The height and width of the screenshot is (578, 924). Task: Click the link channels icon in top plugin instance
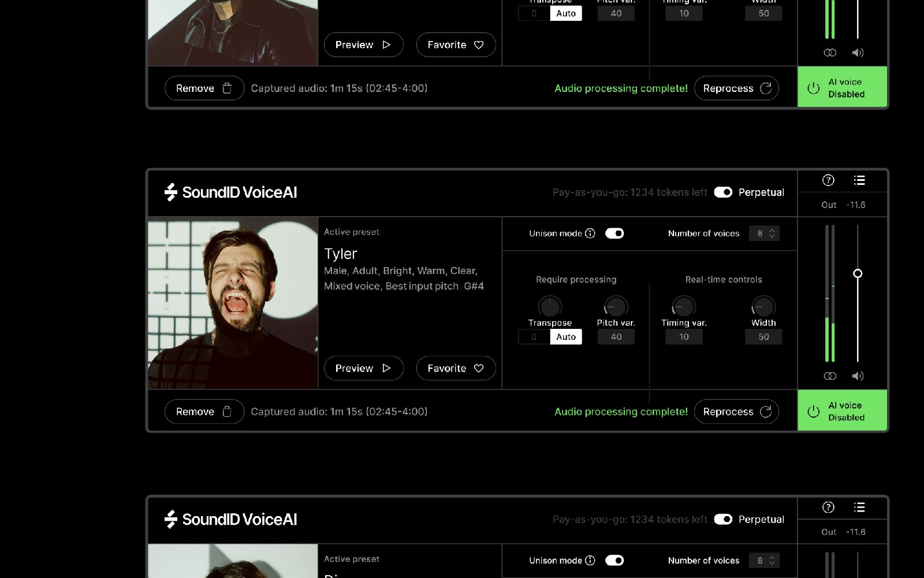(830, 53)
